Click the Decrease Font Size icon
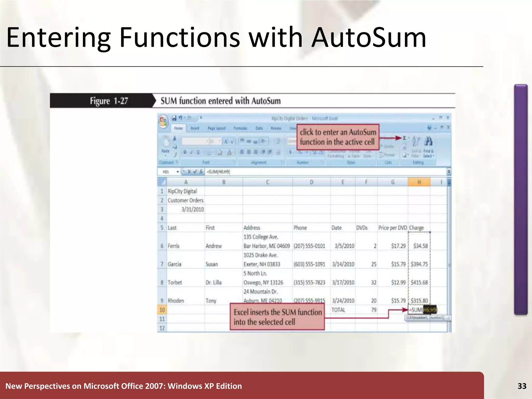 click(232, 142)
